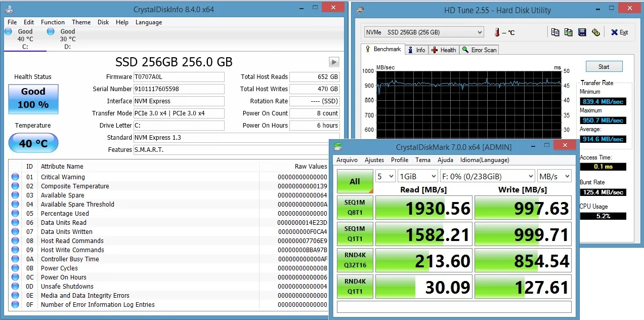The width and height of the screenshot is (644, 320).
Task: Open Ajustes menu in CrystalDiskMark
Action: tap(374, 160)
